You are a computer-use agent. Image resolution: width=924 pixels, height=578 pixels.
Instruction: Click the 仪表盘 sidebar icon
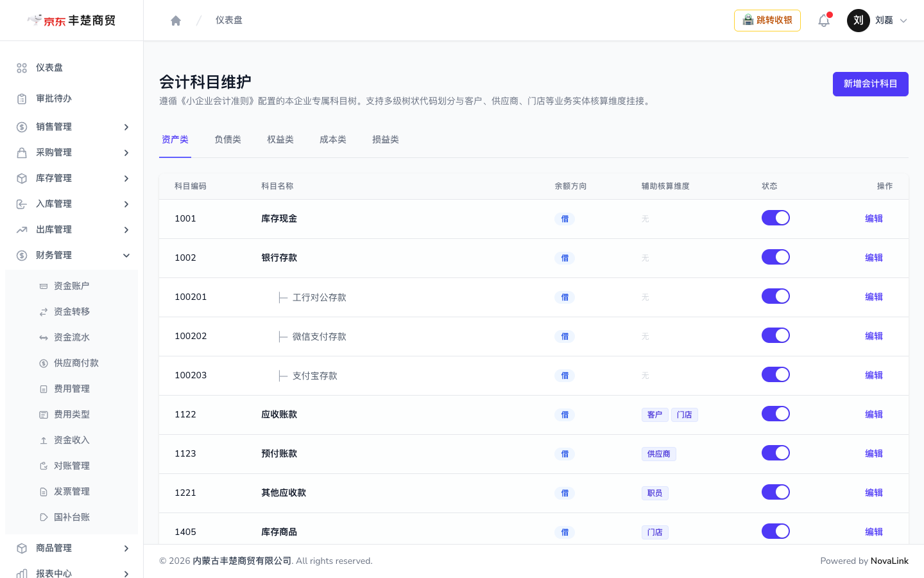pos(22,68)
